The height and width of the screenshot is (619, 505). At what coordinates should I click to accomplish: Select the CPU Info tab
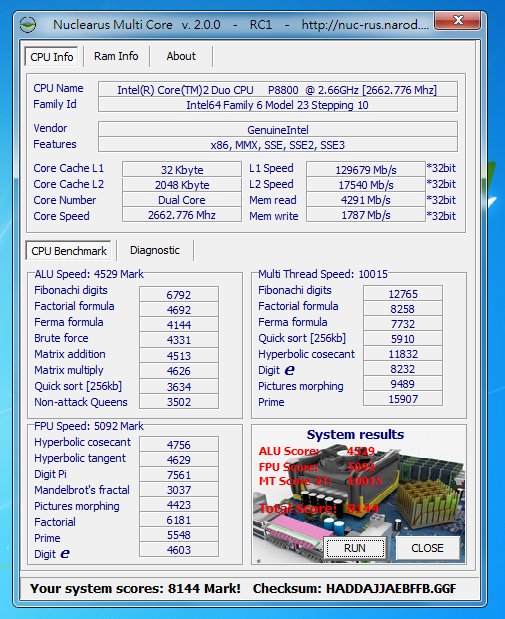(51, 57)
